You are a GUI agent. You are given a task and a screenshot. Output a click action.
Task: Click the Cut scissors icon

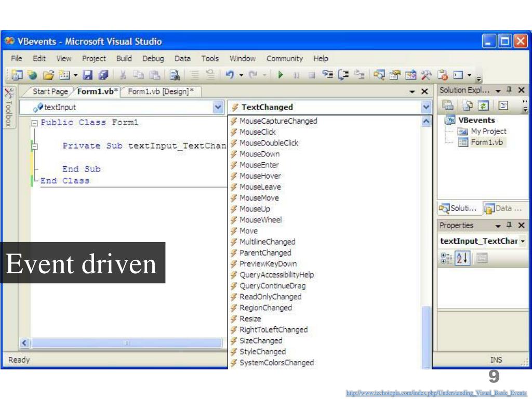[x=123, y=75]
